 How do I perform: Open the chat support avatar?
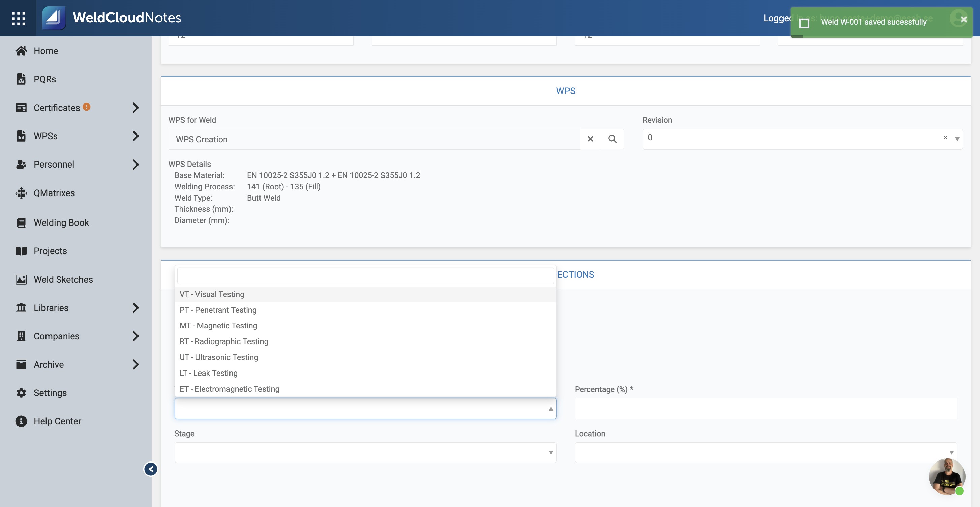(x=947, y=477)
